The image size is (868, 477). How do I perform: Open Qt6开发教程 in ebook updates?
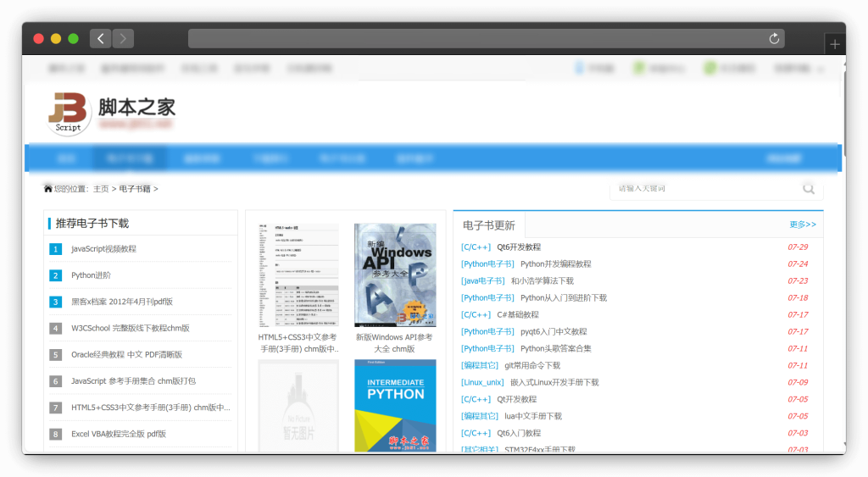point(519,247)
